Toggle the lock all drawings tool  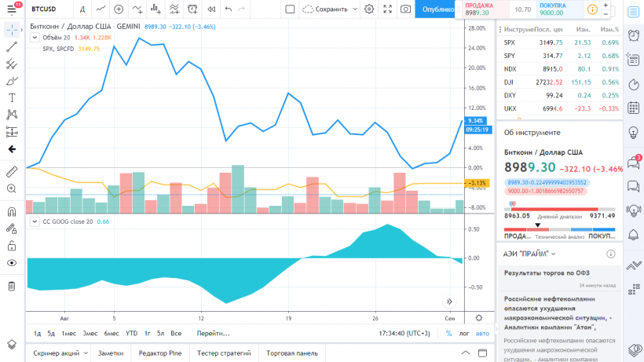point(12,245)
